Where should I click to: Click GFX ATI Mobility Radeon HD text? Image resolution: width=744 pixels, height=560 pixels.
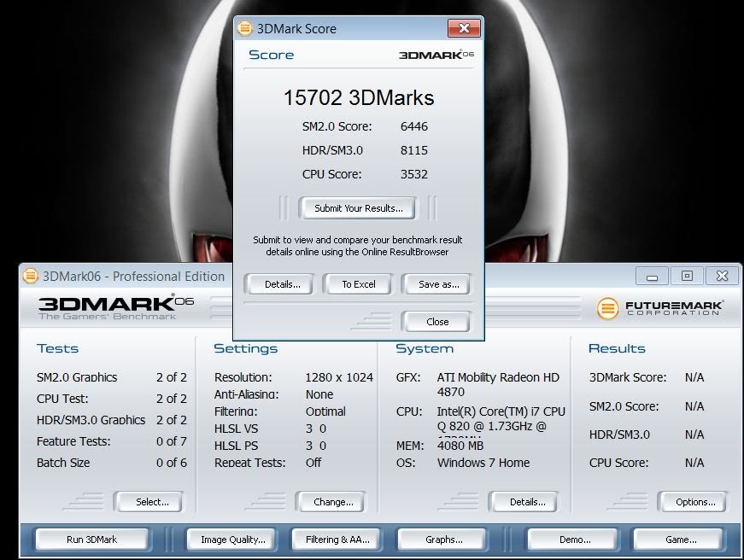pos(498,384)
